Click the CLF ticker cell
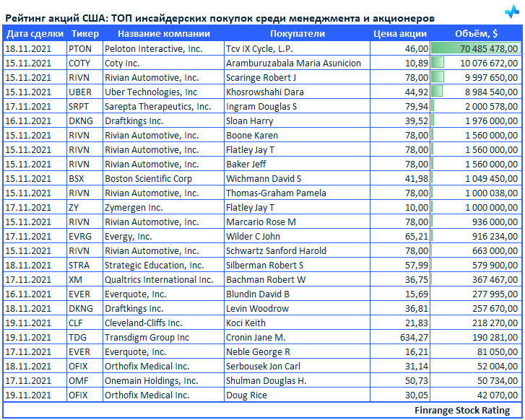 click(x=84, y=323)
